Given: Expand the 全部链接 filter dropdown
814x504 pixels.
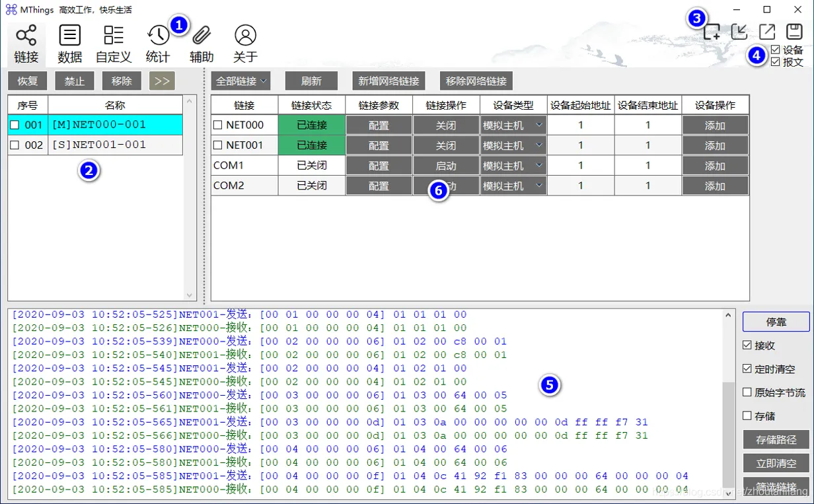Looking at the screenshot, I should (241, 81).
